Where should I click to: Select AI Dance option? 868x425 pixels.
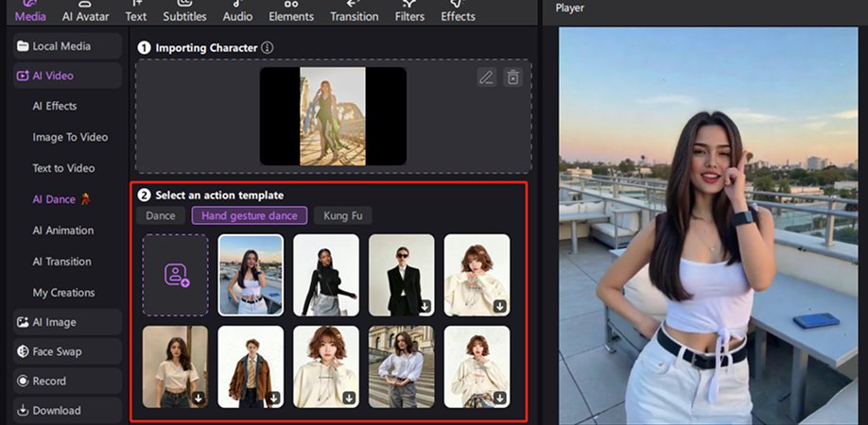pyautogui.click(x=61, y=199)
